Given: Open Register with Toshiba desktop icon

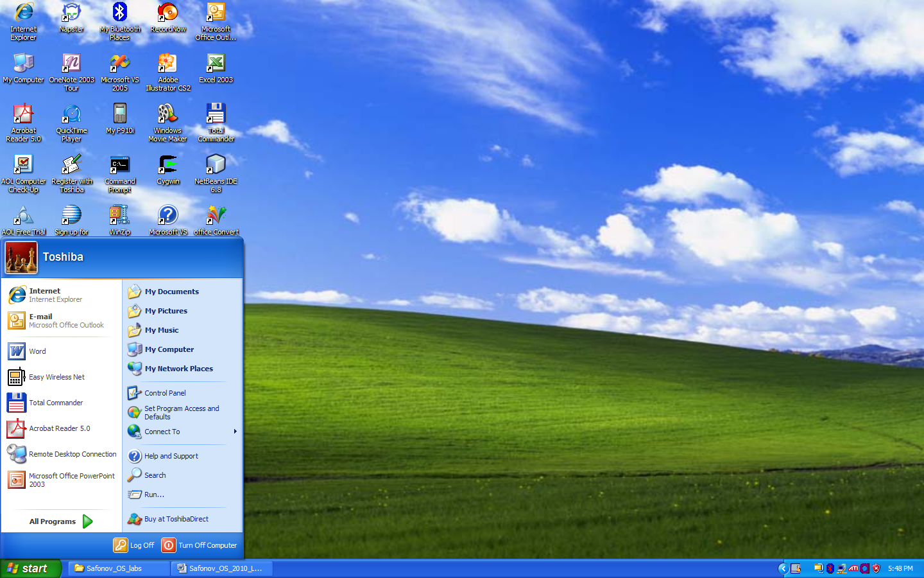Looking at the screenshot, I should click(x=71, y=173).
